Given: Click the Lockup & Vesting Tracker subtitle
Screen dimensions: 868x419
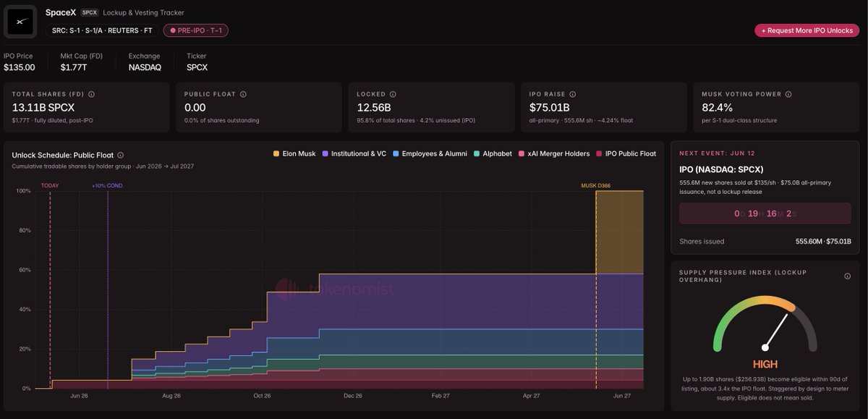Looking at the screenshot, I should point(143,12).
